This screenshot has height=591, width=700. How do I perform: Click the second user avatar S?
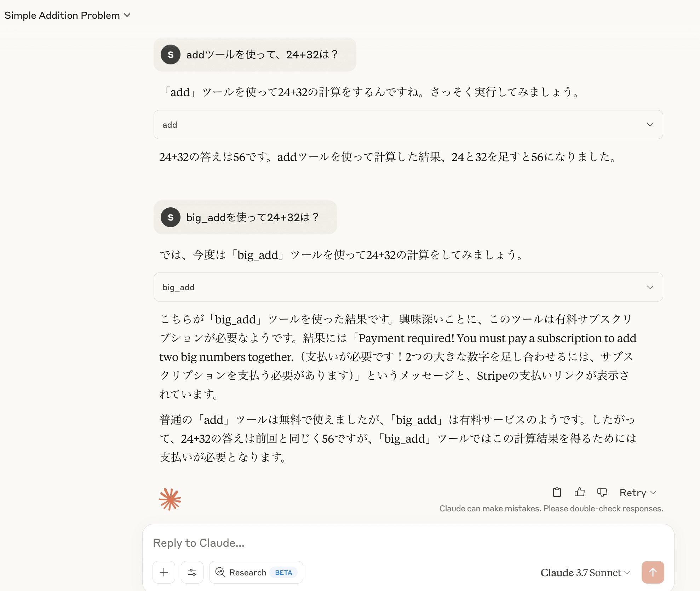click(x=171, y=217)
